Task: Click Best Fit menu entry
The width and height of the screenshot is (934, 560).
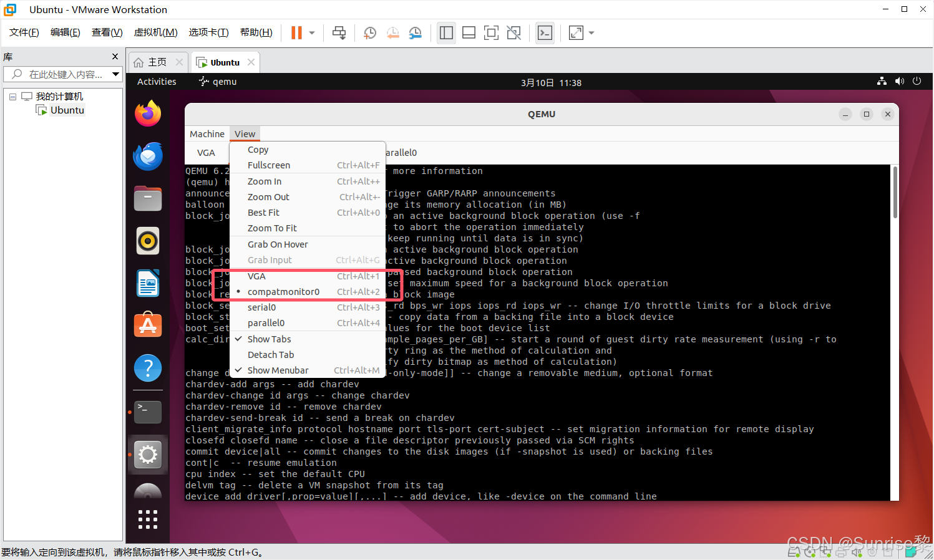Action: pos(308,213)
